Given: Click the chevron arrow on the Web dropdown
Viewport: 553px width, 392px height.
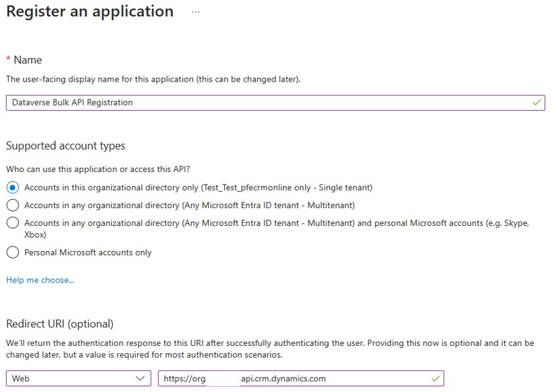Looking at the screenshot, I should point(140,379).
